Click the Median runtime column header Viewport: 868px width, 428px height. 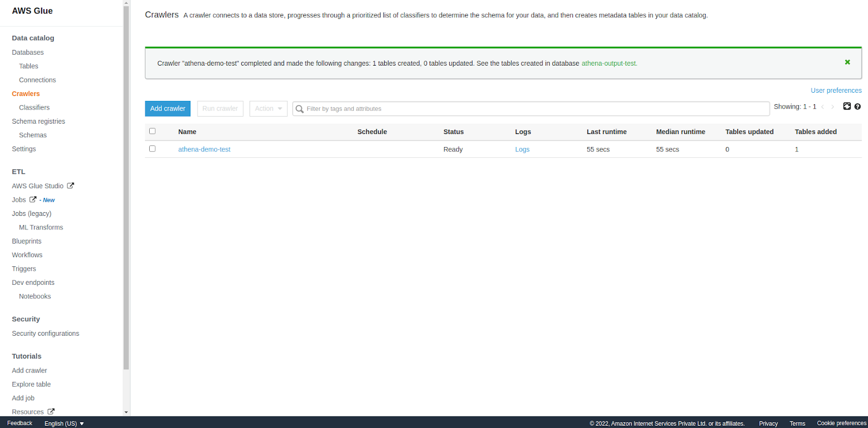[x=680, y=132]
